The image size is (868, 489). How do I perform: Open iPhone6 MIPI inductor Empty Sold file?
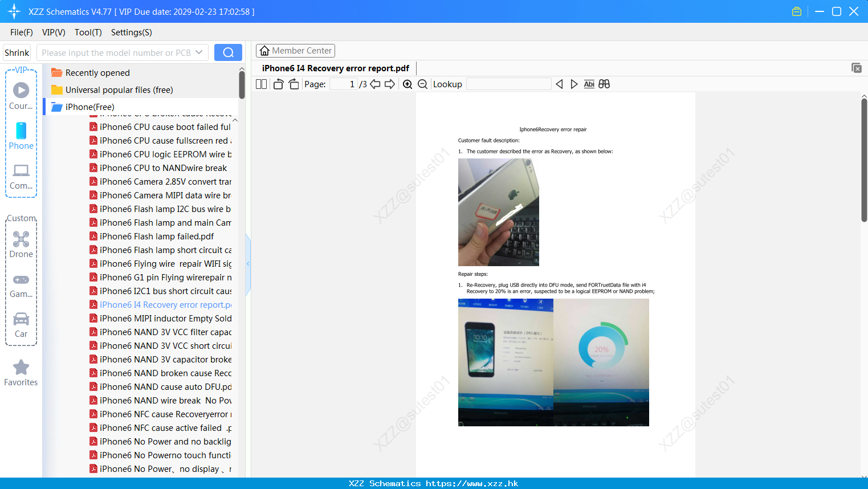coord(160,318)
